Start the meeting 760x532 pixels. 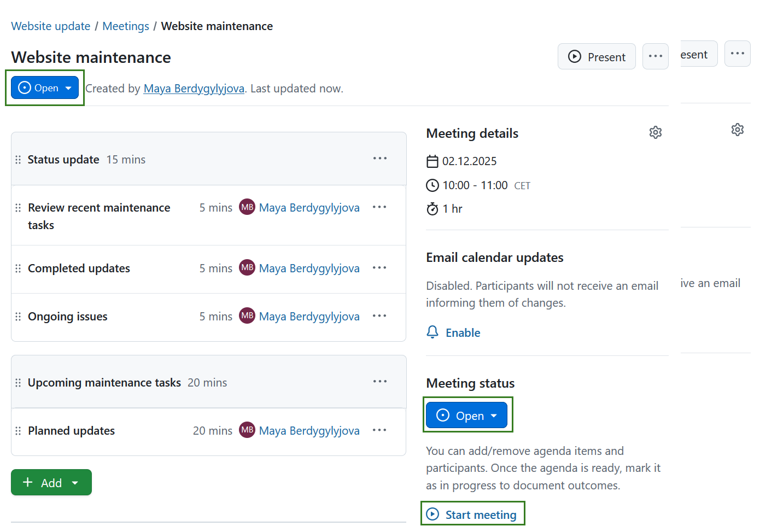pos(472,515)
